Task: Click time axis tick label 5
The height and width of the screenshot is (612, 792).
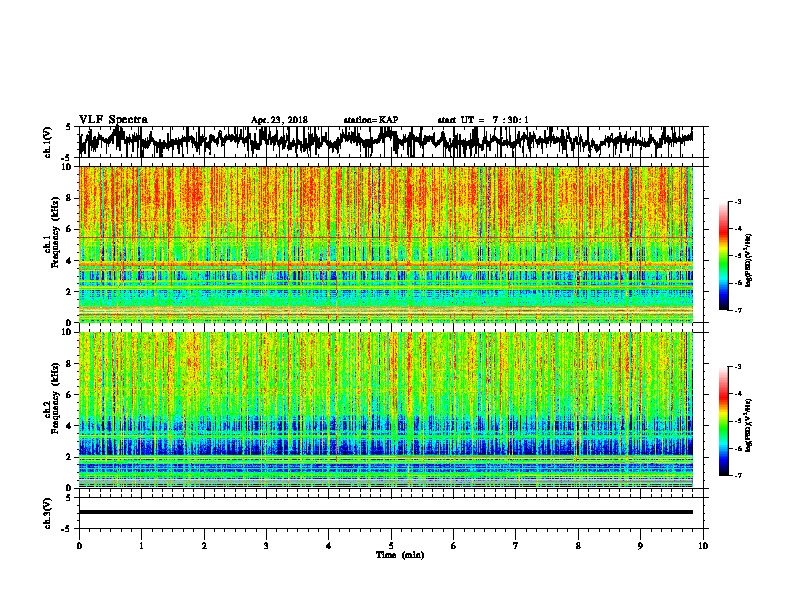Action: pyautogui.click(x=391, y=546)
